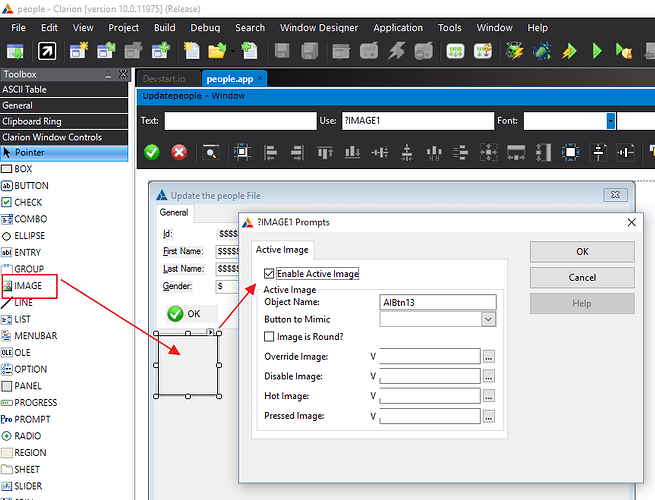Open the Window Designer menu
The height and width of the screenshot is (500, 655).
pos(319,28)
